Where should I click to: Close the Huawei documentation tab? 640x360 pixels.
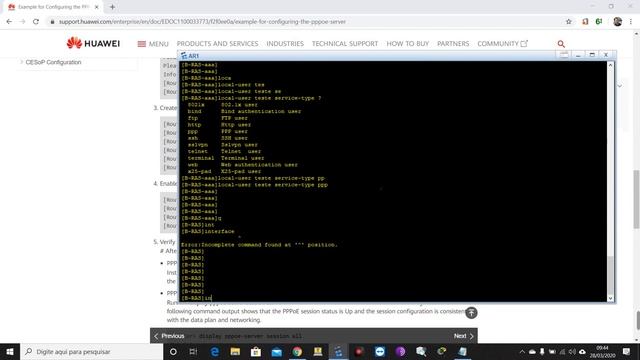[x=96, y=7]
